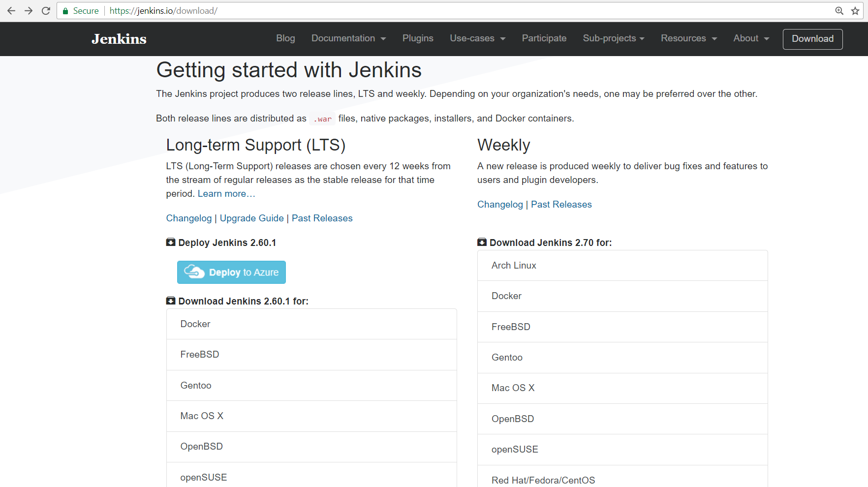Viewport: 868px width, 487px height.
Task: Click the Jenkins logo in the navbar
Action: 119,39
